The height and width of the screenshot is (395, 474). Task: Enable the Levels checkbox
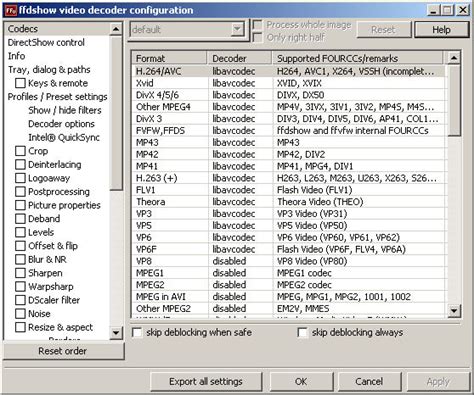click(x=20, y=232)
